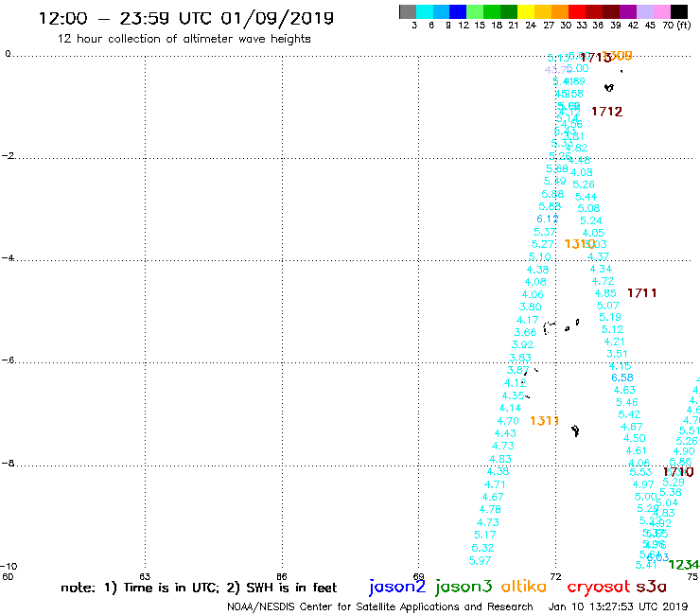Click the wave height value 6.58

[x=621, y=378]
